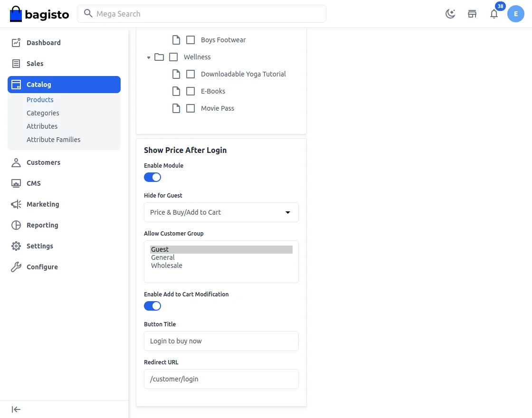Open Attribute Families under Catalog
The height and width of the screenshot is (418, 532).
pos(54,139)
